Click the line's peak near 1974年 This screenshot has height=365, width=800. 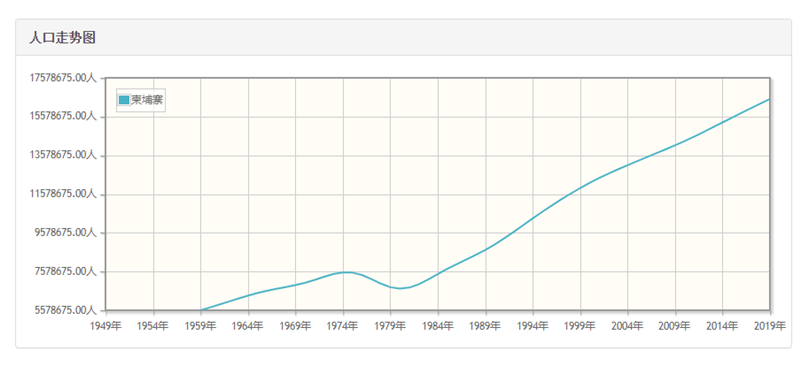[x=347, y=272]
